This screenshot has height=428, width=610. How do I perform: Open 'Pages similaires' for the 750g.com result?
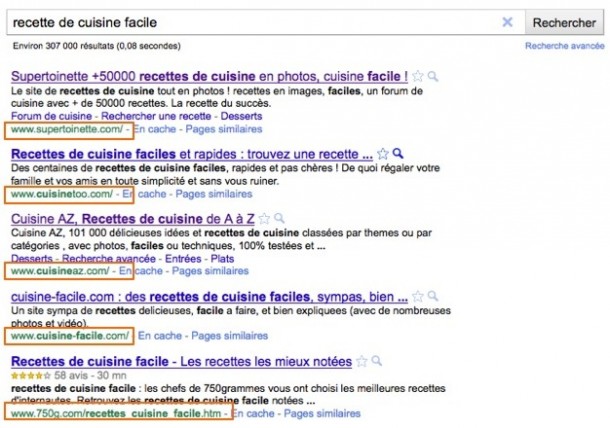coord(322,413)
